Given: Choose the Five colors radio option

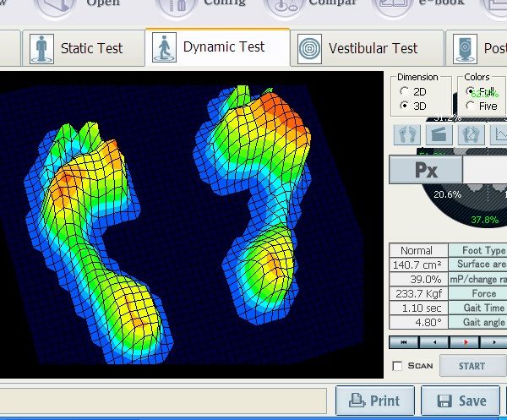Looking at the screenshot, I should coord(470,106).
